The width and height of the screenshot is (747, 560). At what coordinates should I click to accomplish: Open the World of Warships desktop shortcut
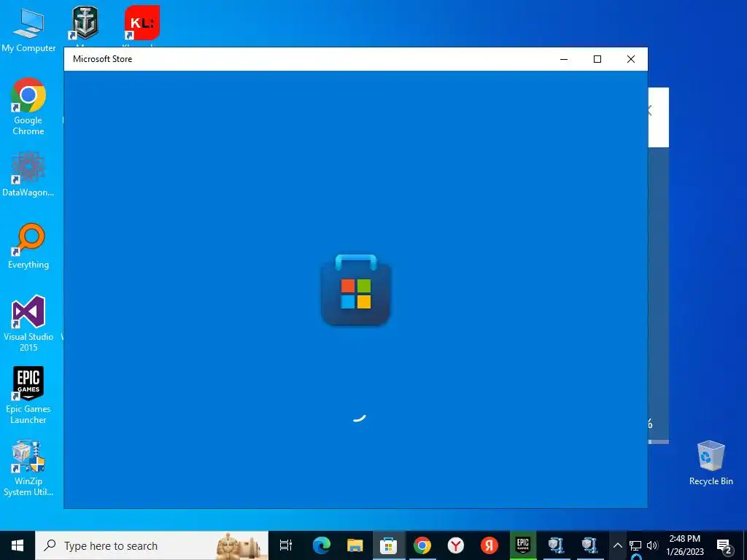(x=85, y=24)
